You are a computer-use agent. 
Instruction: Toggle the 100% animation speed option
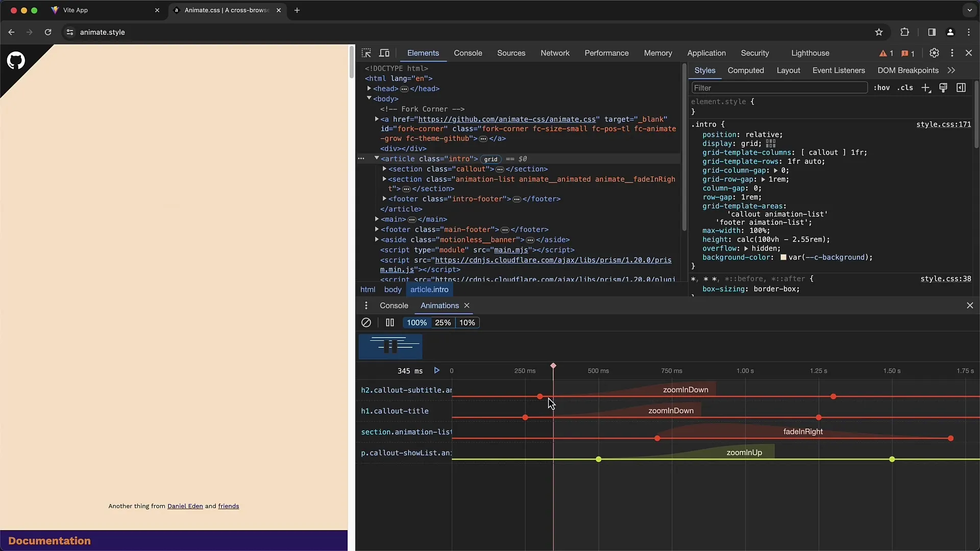tap(416, 322)
